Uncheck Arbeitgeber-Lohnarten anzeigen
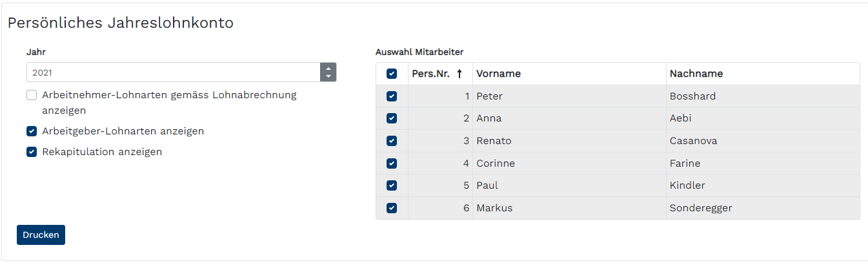The image size is (868, 263). [x=32, y=131]
